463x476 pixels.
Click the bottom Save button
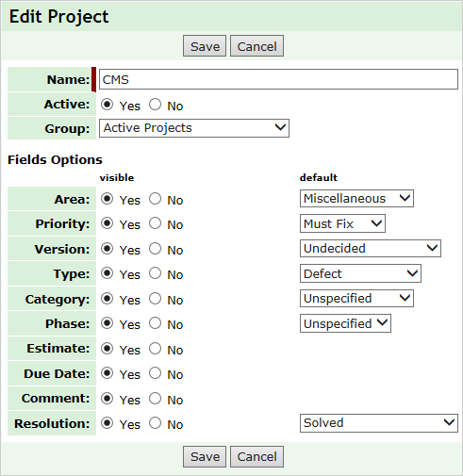[x=205, y=456]
